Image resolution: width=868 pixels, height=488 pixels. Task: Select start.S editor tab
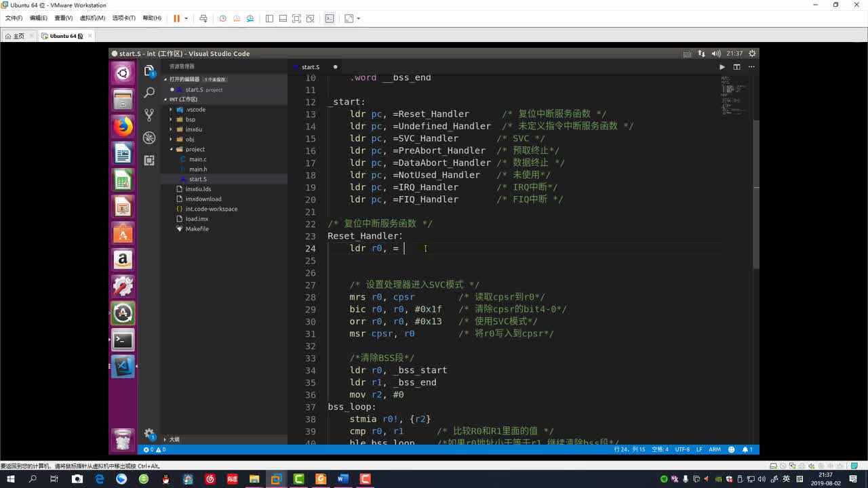(310, 67)
